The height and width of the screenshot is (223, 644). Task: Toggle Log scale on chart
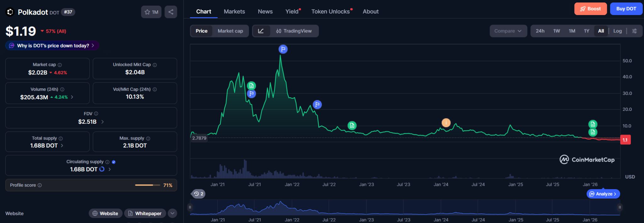[x=618, y=31]
